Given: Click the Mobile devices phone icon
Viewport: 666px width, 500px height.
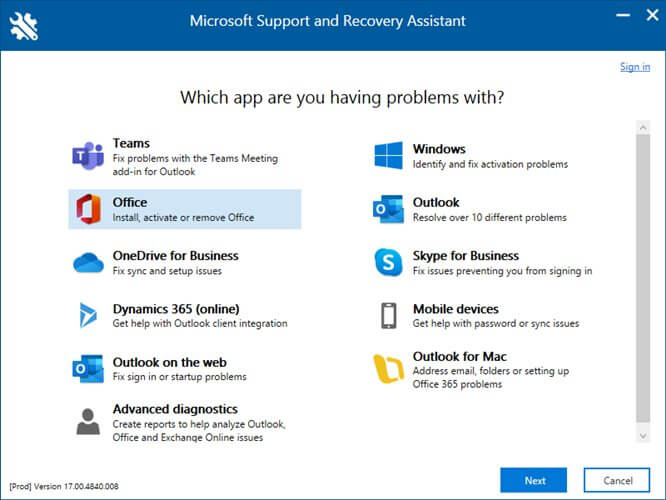Looking at the screenshot, I should (389, 316).
